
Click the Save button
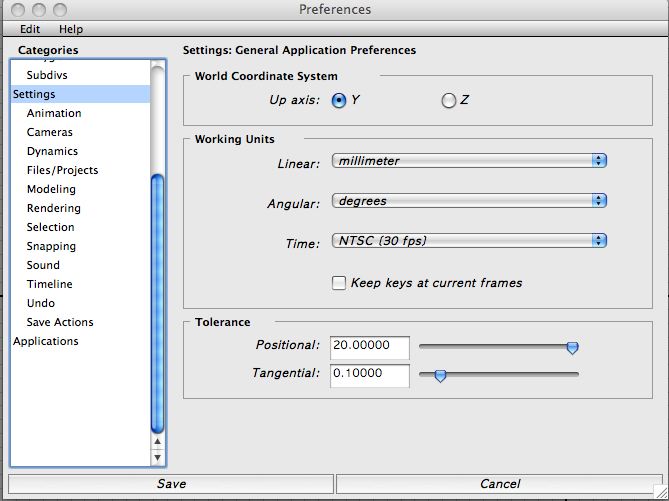point(171,484)
